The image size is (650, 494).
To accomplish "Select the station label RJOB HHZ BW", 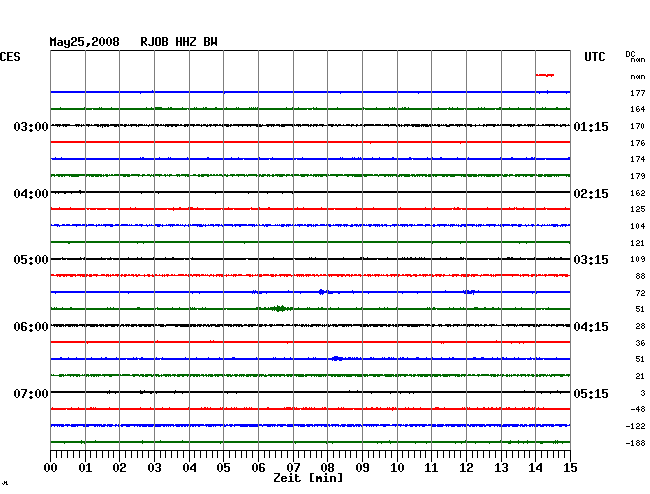I will 179,42.
